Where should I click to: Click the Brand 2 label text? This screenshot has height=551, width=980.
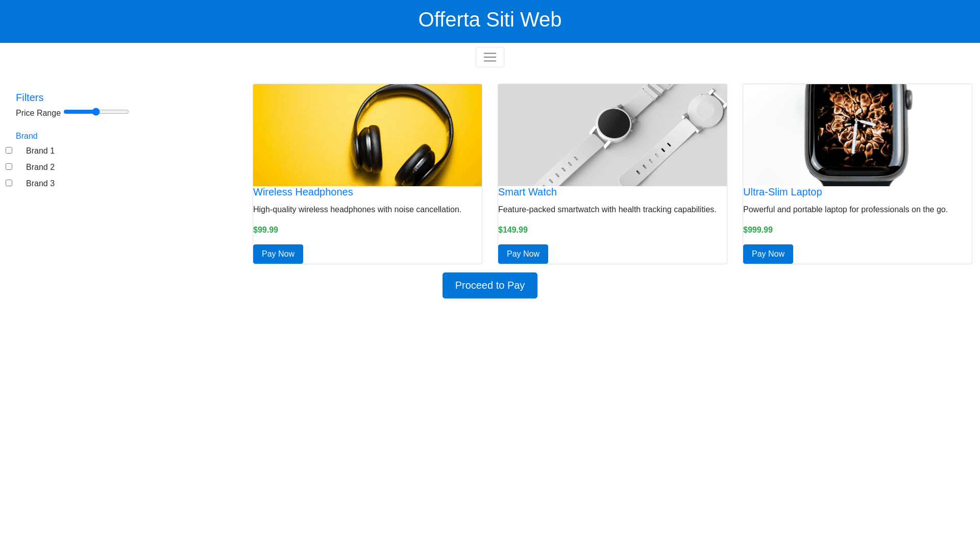40,167
